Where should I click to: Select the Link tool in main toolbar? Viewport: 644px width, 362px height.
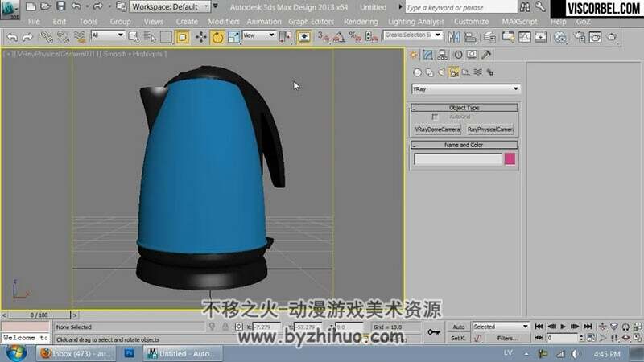coord(47,37)
